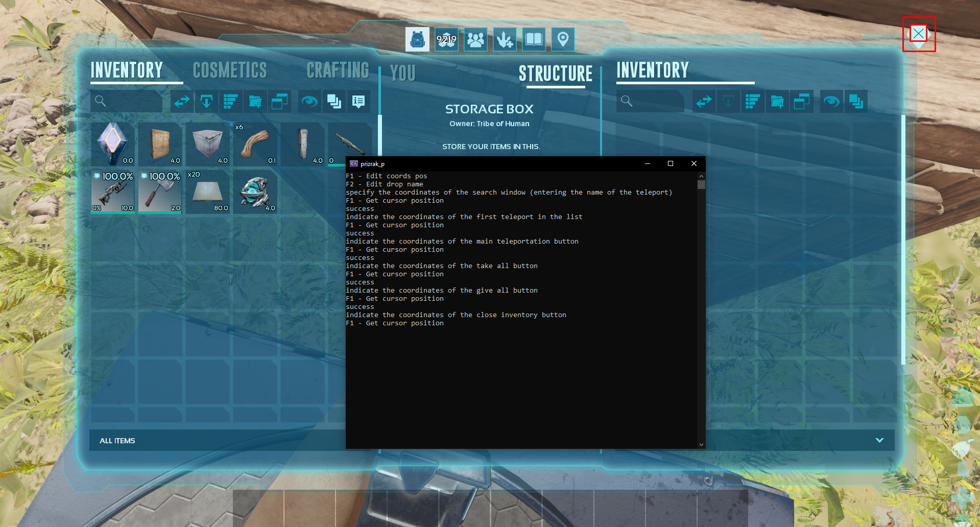Click the STORAGE BOX title text
Viewport: 980px width, 527px height.
(x=489, y=109)
